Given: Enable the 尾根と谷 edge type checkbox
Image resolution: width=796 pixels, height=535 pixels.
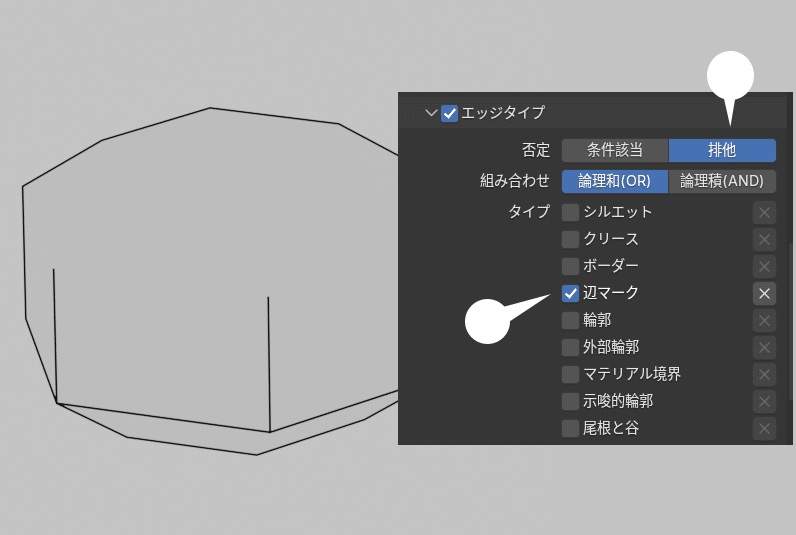Looking at the screenshot, I should point(570,429).
